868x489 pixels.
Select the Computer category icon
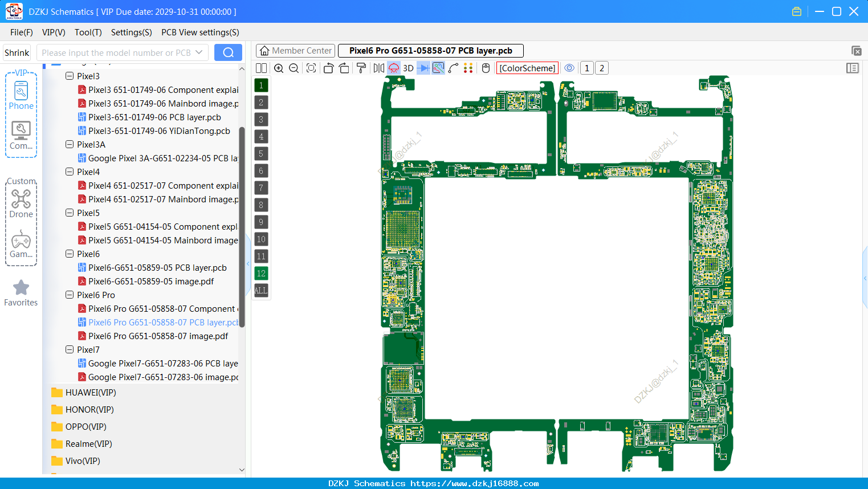click(x=21, y=136)
